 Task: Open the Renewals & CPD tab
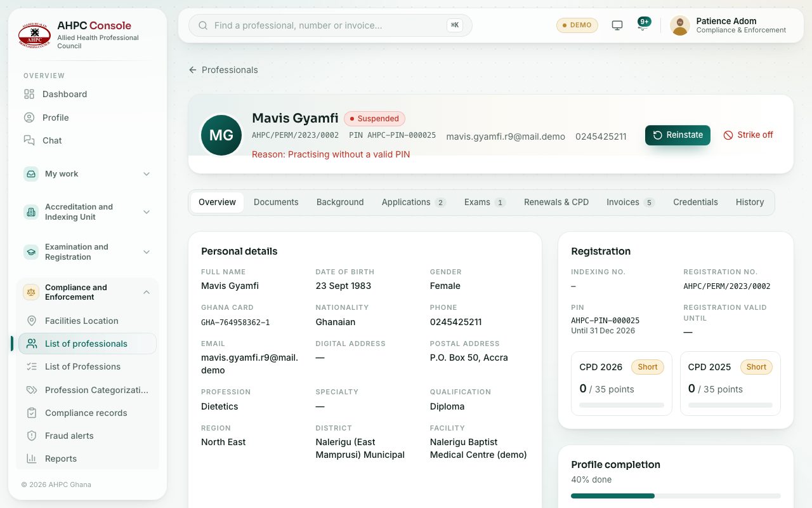[x=556, y=202]
